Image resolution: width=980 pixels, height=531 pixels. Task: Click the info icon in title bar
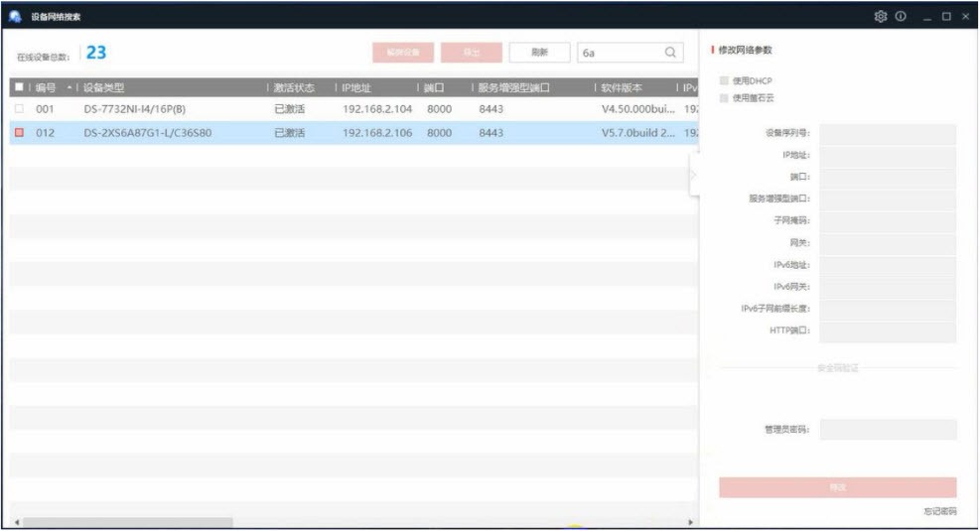(901, 16)
